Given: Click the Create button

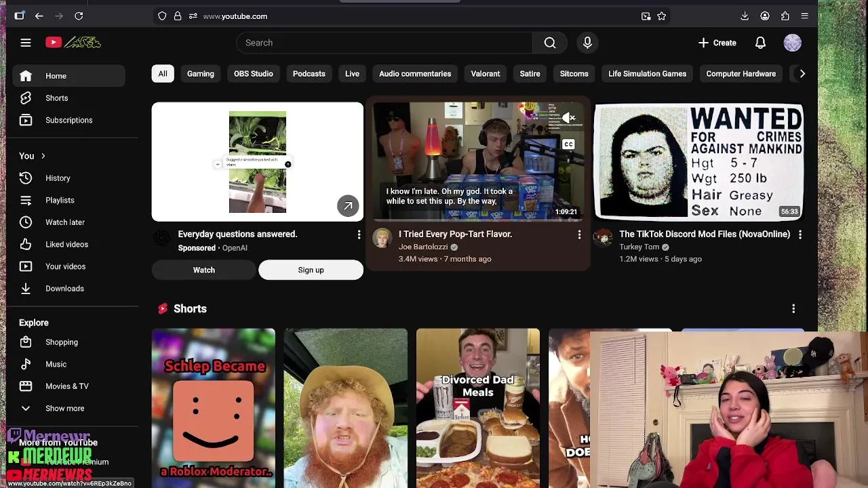Looking at the screenshot, I should (x=717, y=43).
